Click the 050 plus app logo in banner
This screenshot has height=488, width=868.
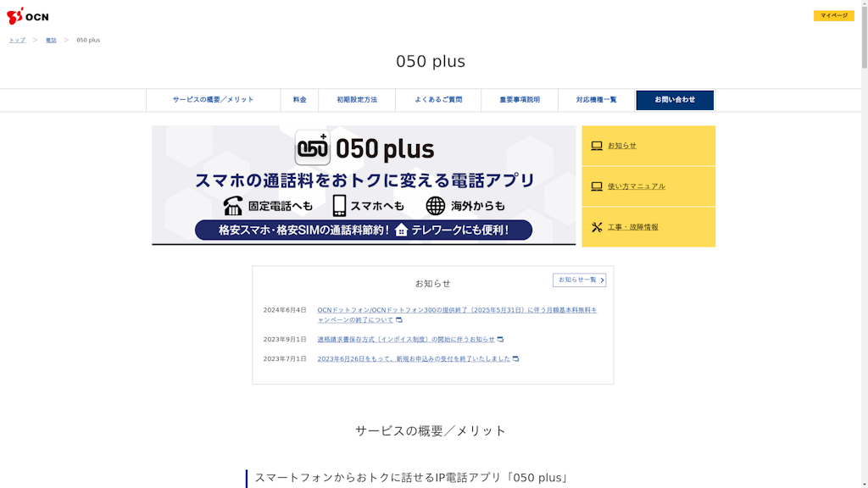pyautogui.click(x=313, y=147)
